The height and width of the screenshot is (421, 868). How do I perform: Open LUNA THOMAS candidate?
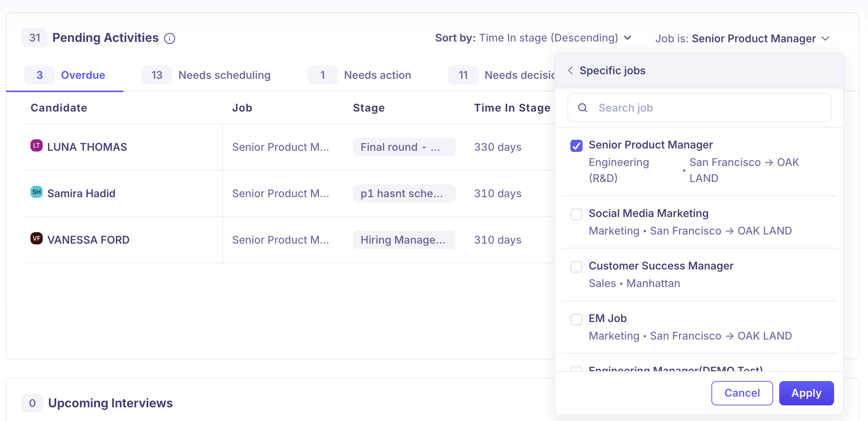87,147
